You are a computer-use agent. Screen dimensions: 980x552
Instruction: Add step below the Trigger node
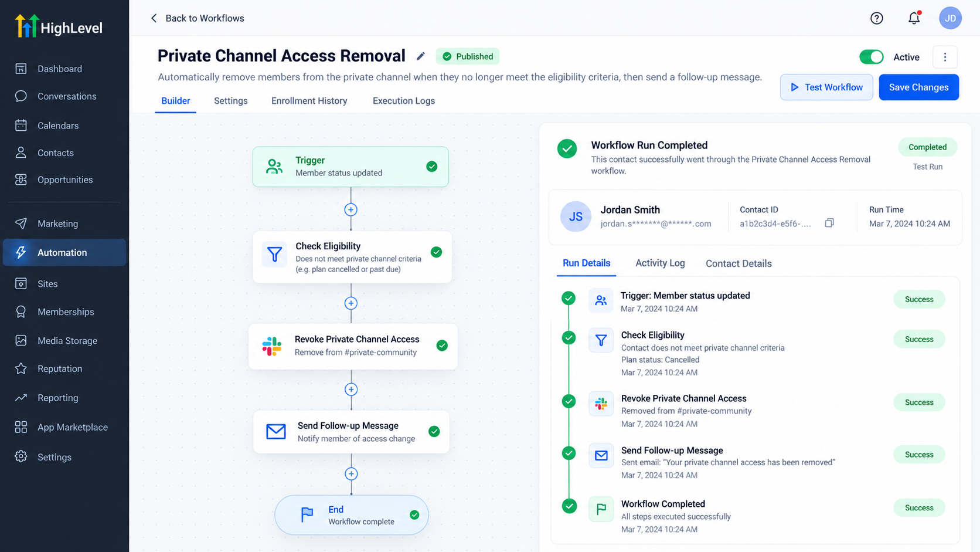[351, 209]
